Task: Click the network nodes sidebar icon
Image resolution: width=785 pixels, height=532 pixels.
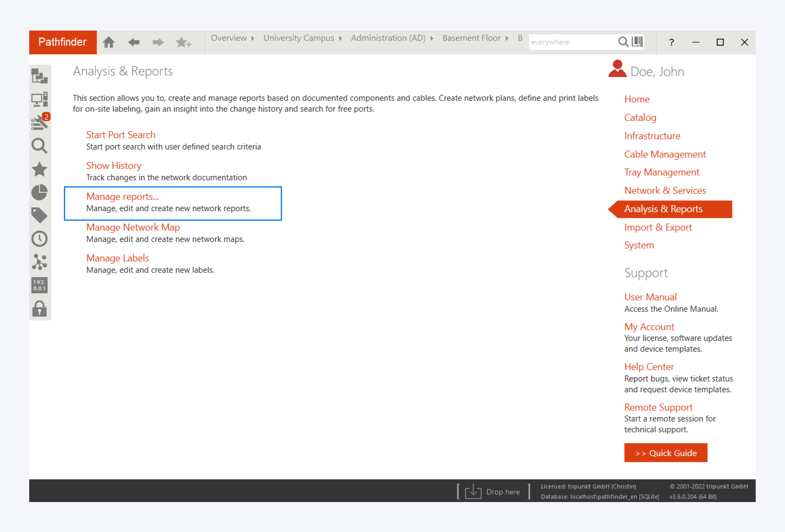Action: pos(40,262)
